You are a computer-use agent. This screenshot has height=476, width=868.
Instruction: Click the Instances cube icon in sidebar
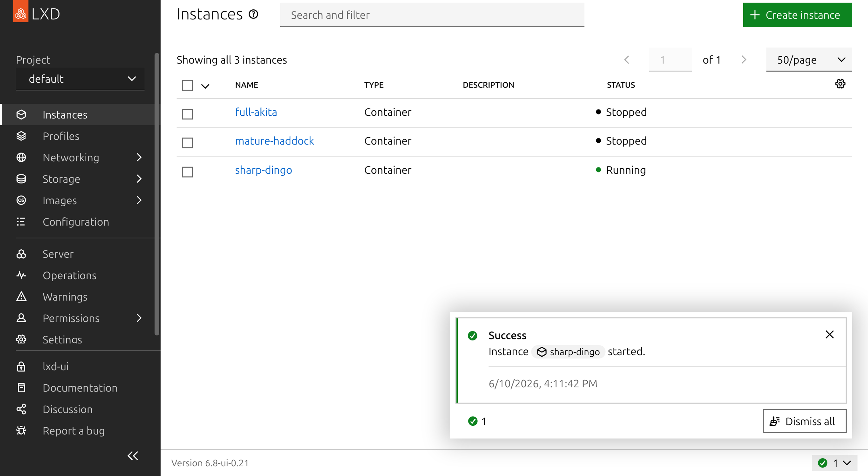tap(21, 115)
